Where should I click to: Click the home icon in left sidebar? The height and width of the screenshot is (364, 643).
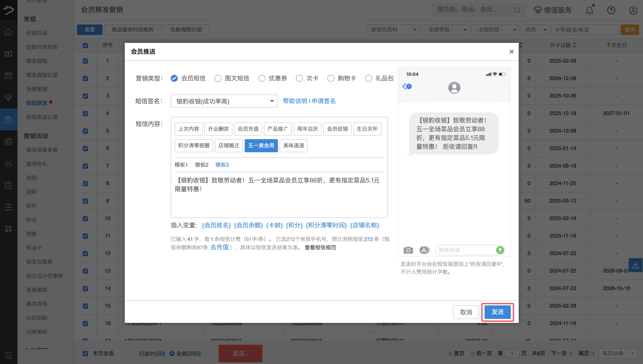tap(8, 32)
